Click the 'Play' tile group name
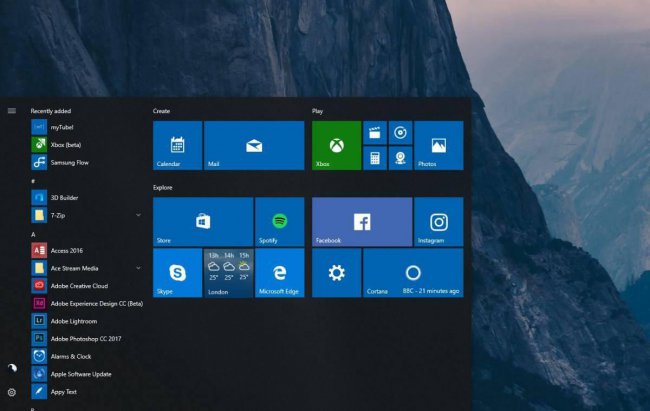This screenshot has width=650, height=411. coord(317,111)
